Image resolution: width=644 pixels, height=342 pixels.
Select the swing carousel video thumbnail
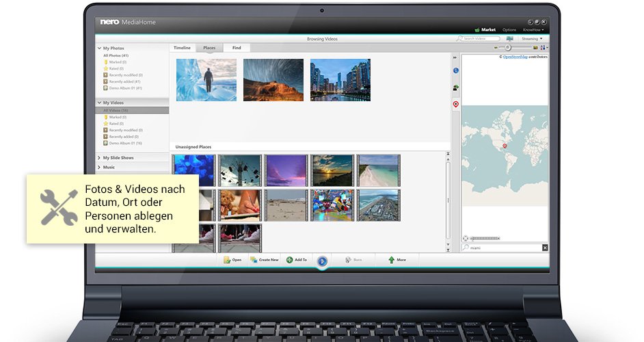(x=240, y=170)
